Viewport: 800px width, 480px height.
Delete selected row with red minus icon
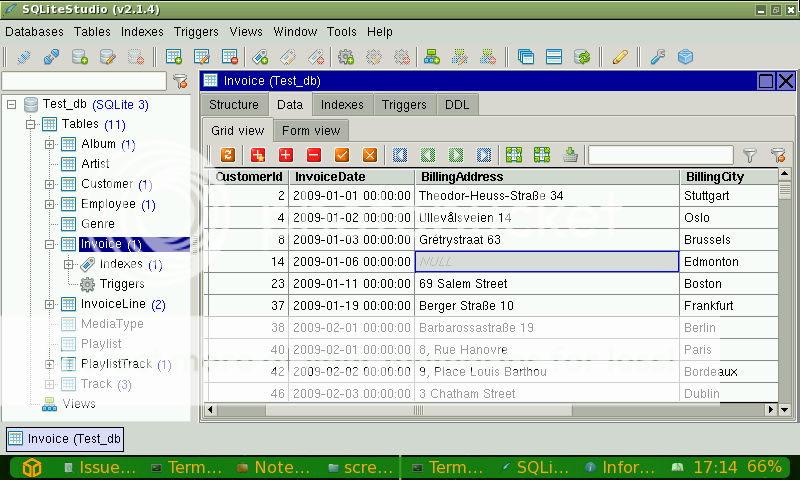(x=313, y=155)
